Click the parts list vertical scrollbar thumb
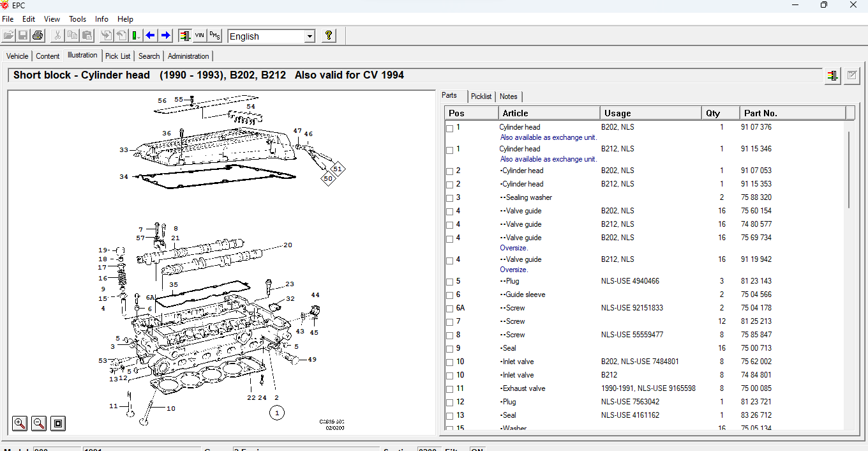868x451 pixels. pos(849,169)
